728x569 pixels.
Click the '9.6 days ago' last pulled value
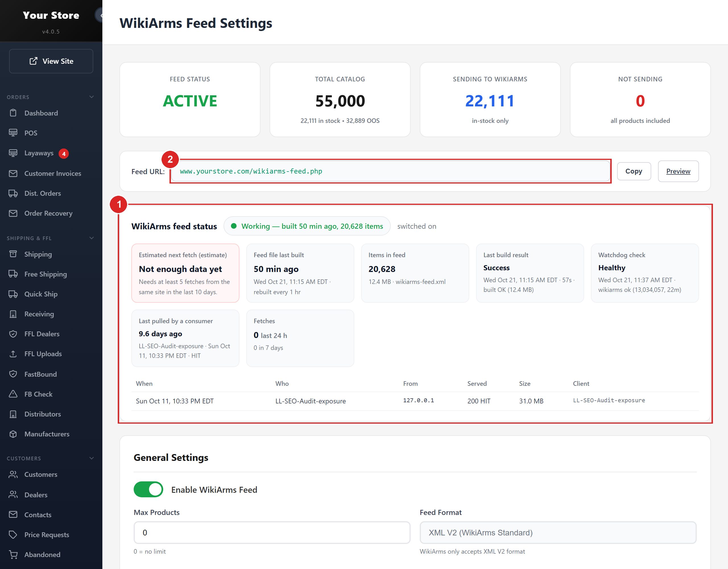point(160,334)
